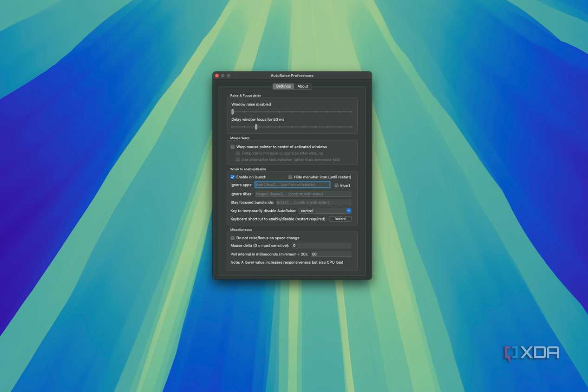Enable warp mouse pointer to center checkbox
588x392 pixels.
[x=233, y=147]
